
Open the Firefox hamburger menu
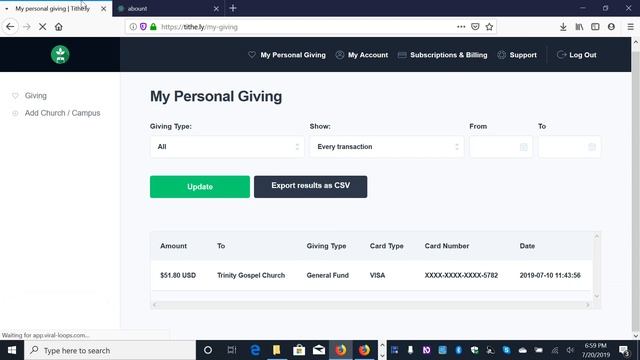point(631,27)
